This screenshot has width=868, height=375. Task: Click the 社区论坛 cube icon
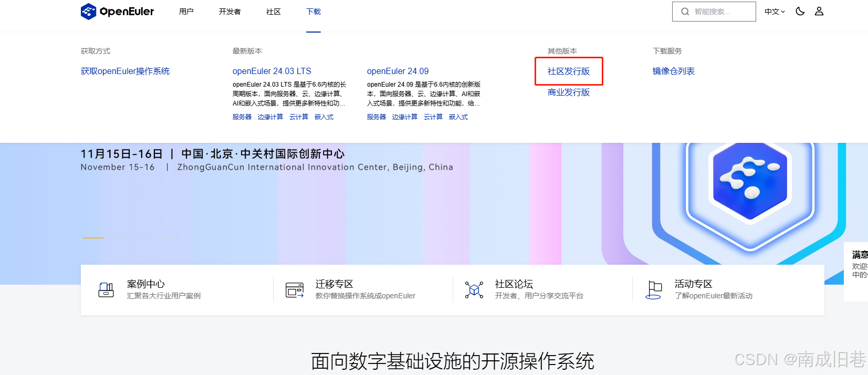(x=474, y=289)
